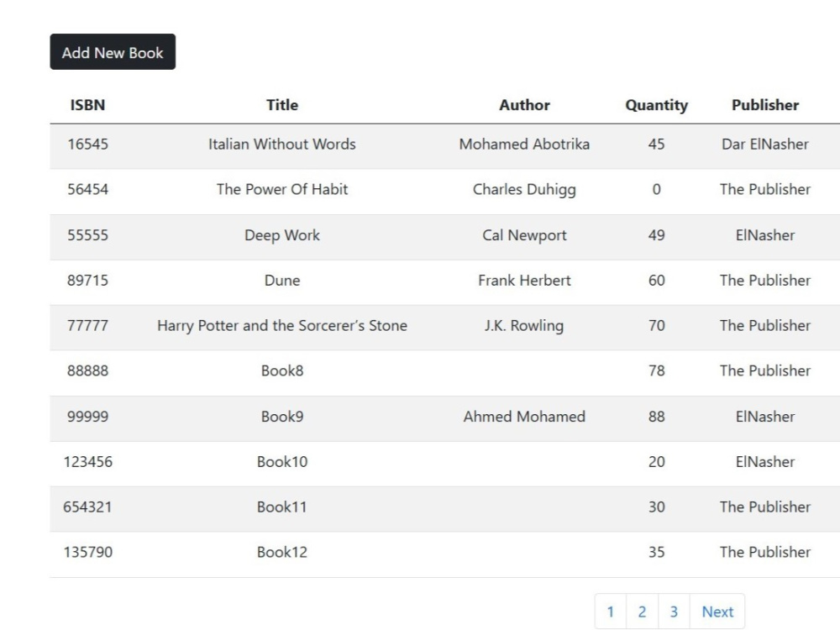Click ISBN cell 654321
The width and height of the screenshot is (840, 630).
[88, 507]
